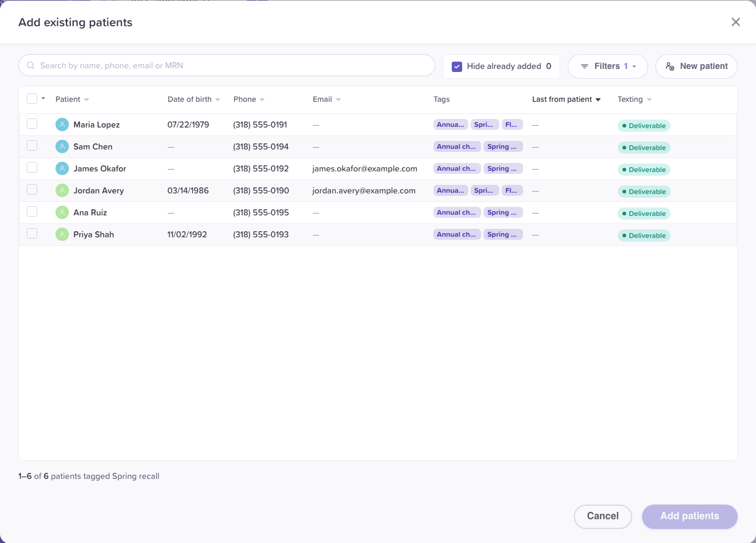Sort by Texting column header
Image resolution: width=756 pixels, height=543 pixels.
pos(635,99)
